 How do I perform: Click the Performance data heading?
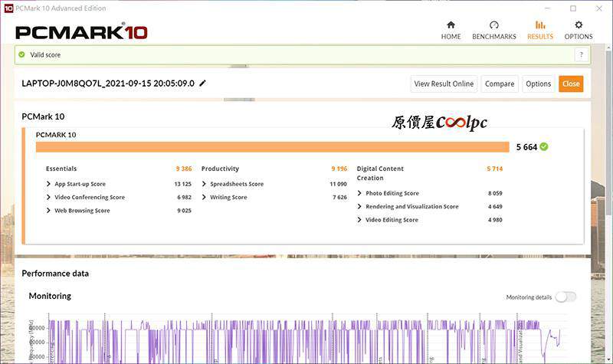(55, 274)
